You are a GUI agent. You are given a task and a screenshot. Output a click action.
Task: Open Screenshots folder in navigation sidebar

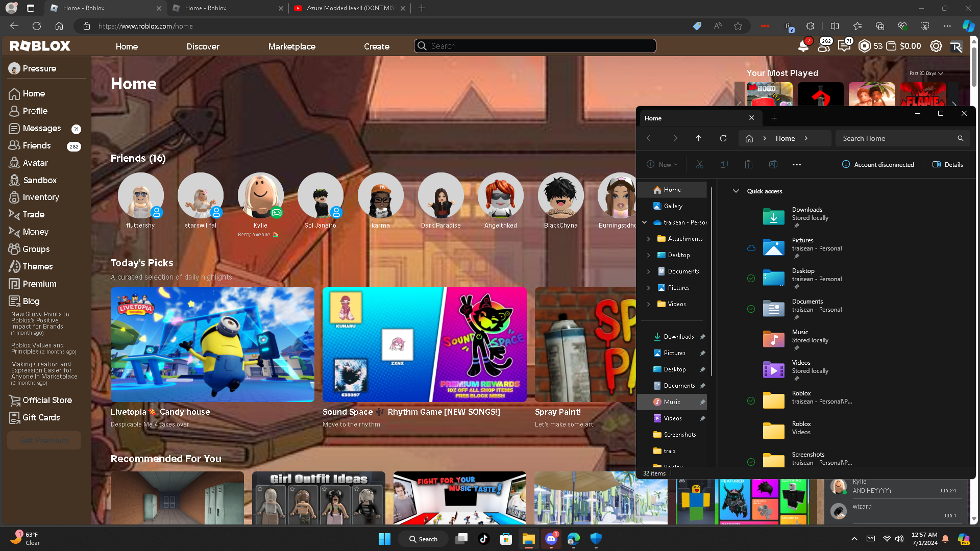tap(672, 435)
